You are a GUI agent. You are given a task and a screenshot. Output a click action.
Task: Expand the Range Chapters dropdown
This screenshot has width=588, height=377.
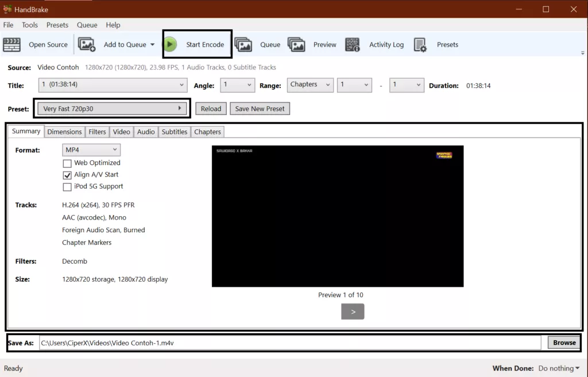point(310,85)
